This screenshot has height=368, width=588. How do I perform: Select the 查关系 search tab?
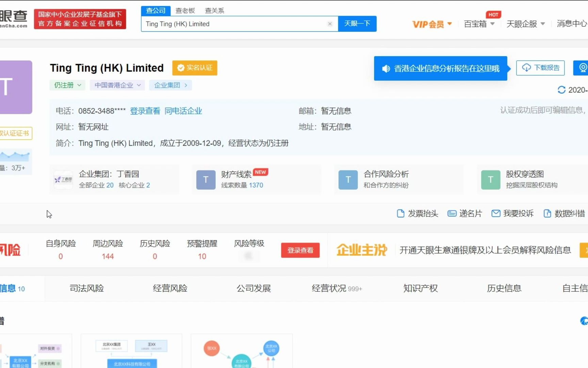coord(215,11)
